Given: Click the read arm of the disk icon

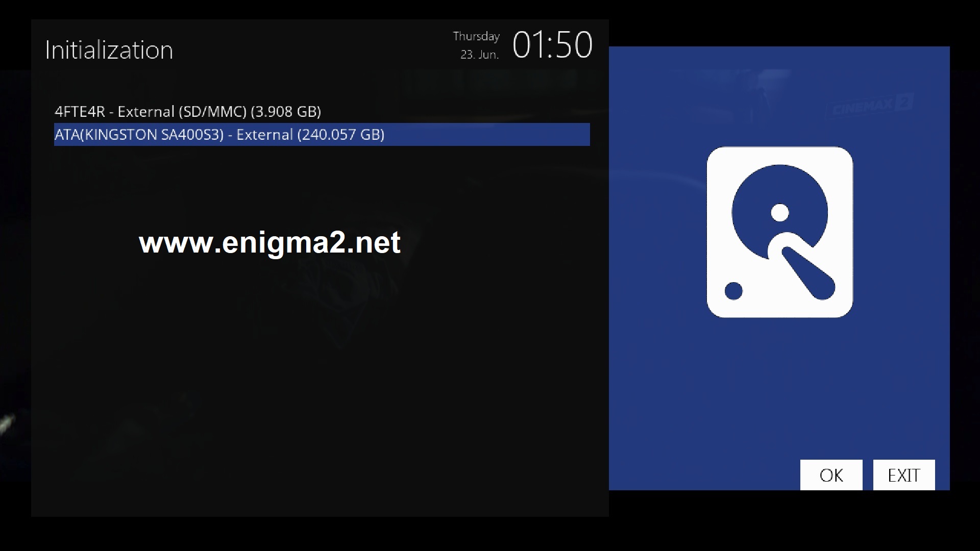Looking at the screenshot, I should pyautogui.click(x=808, y=273).
